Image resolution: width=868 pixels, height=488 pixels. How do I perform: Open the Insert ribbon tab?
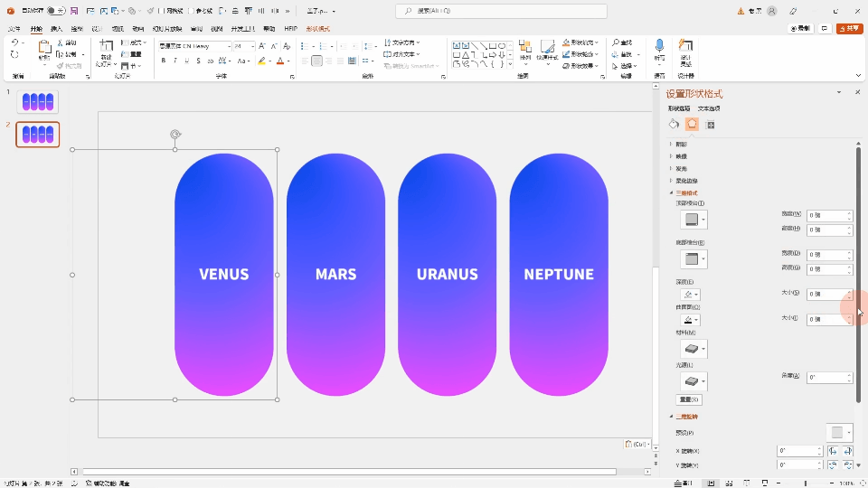point(56,29)
